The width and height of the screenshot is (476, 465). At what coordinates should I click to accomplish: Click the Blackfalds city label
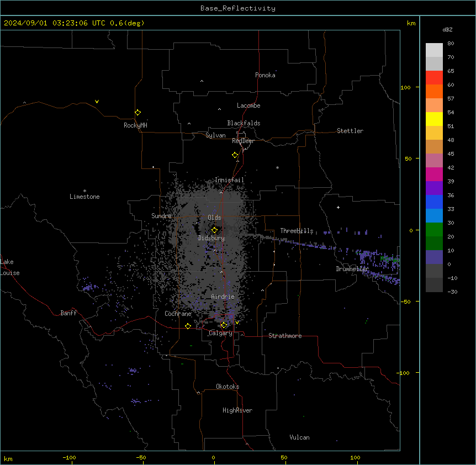tap(244, 123)
